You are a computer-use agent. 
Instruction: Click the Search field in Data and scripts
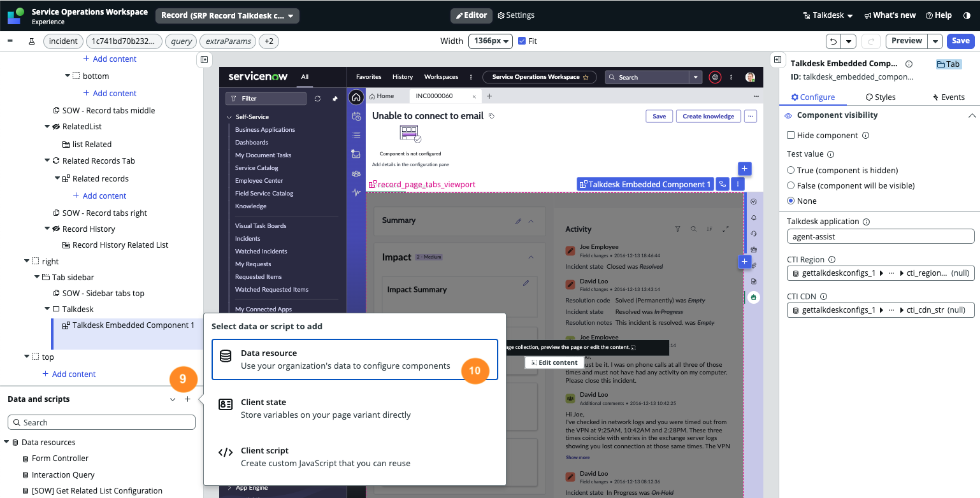point(101,422)
